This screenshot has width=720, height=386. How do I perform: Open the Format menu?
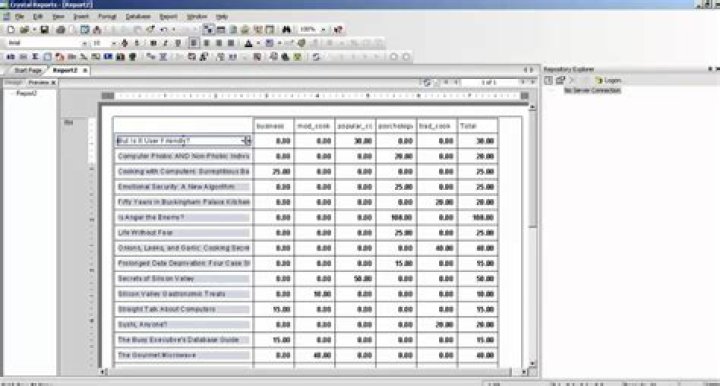coord(107,17)
